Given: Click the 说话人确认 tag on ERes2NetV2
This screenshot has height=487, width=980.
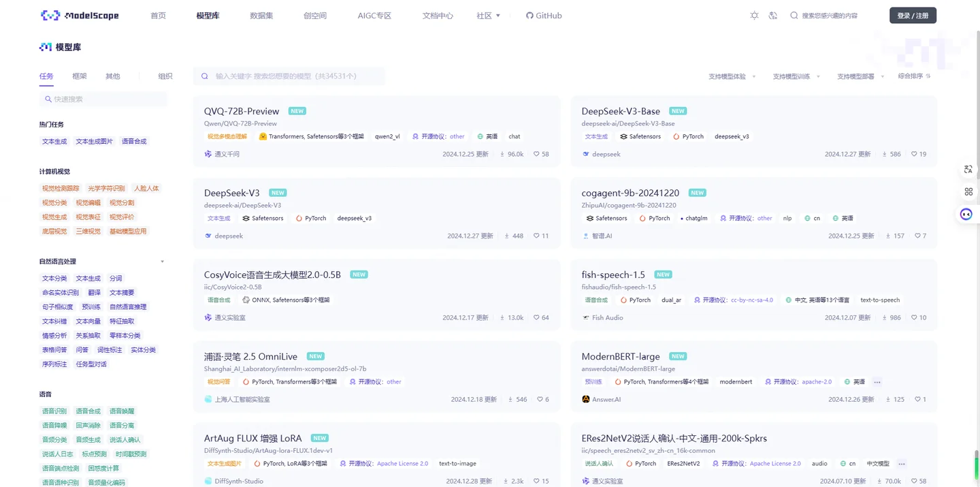Looking at the screenshot, I should click(599, 464).
